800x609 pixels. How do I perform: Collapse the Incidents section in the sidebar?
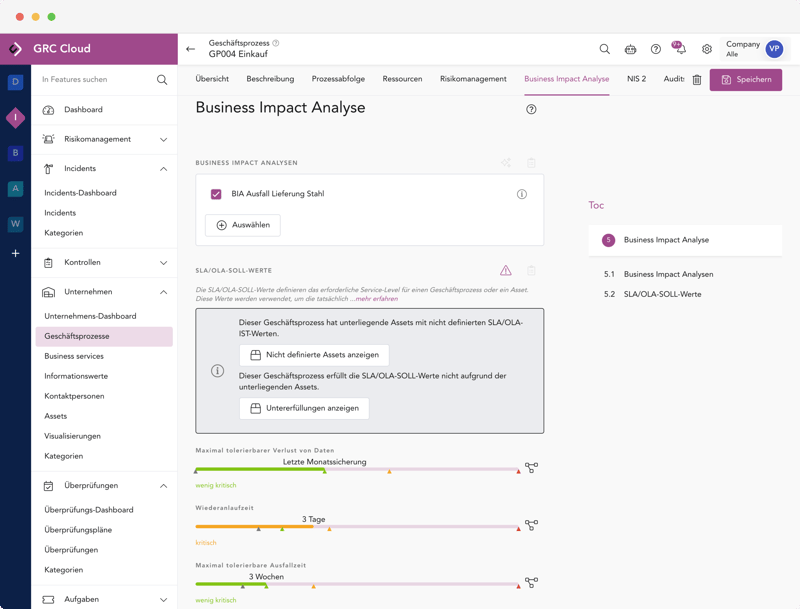click(162, 168)
